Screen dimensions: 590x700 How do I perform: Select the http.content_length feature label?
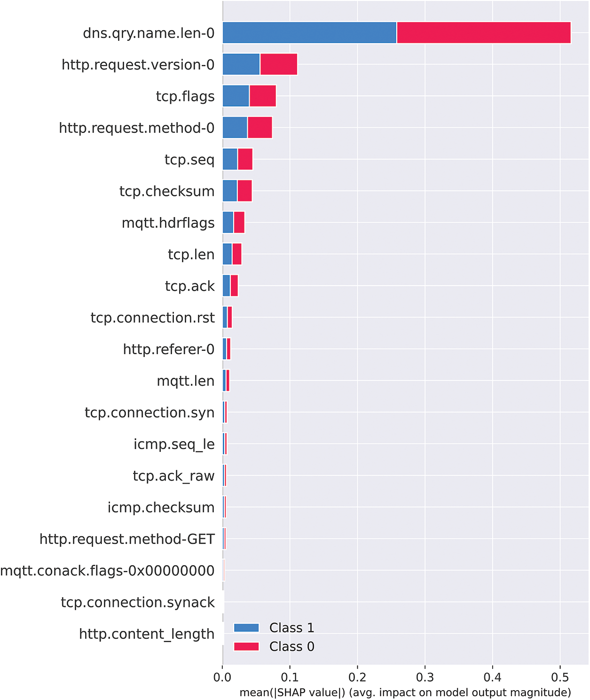tap(147, 634)
